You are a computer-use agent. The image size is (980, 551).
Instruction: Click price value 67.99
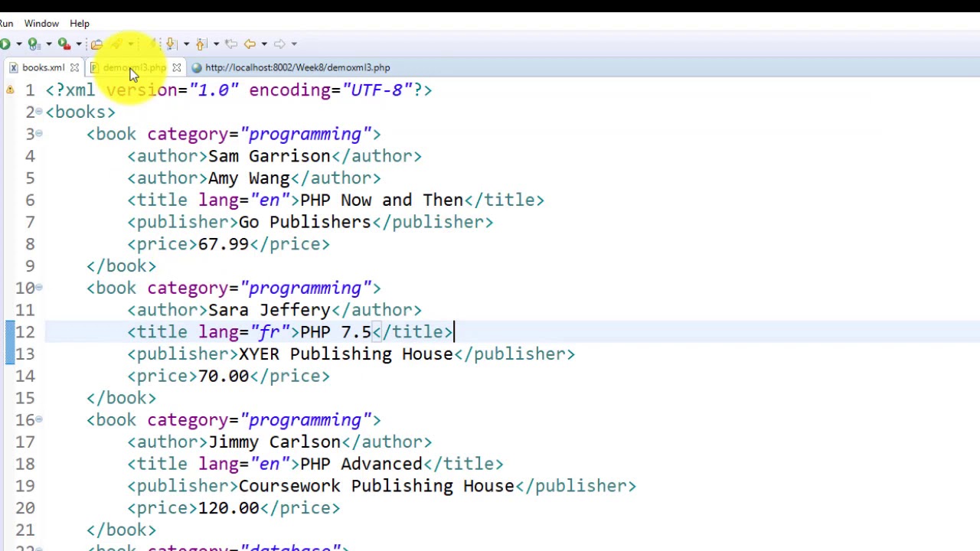pos(223,244)
